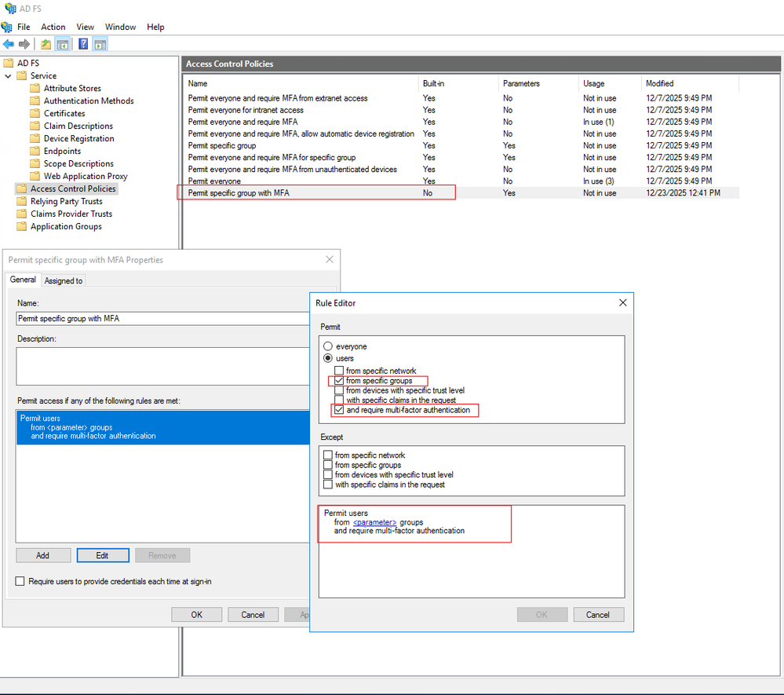This screenshot has height=695, width=784.
Task: Select Web Application Proxy node
Action: pos(86,176)
